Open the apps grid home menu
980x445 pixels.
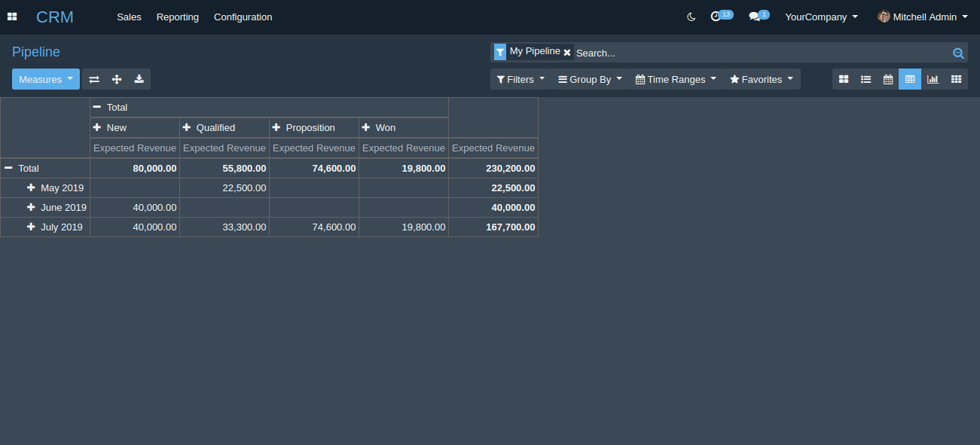12,17
